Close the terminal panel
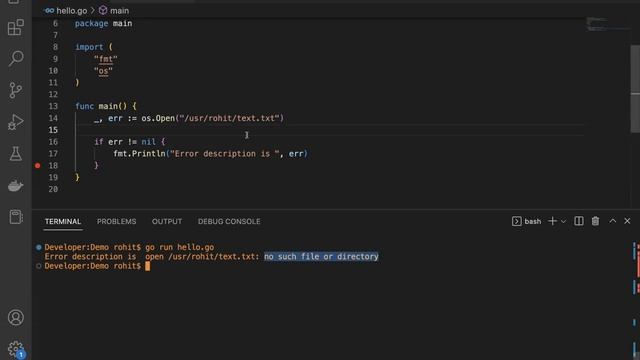 [x=627, y=221]
